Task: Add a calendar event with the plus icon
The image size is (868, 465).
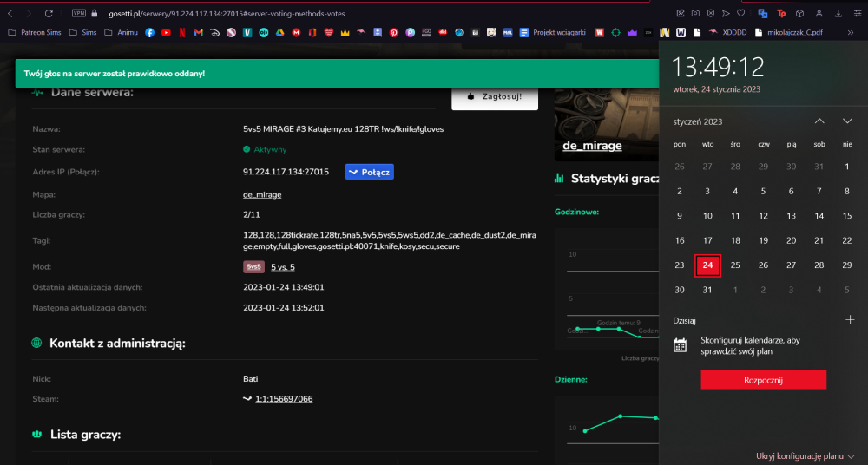Action: click(850, 320)
